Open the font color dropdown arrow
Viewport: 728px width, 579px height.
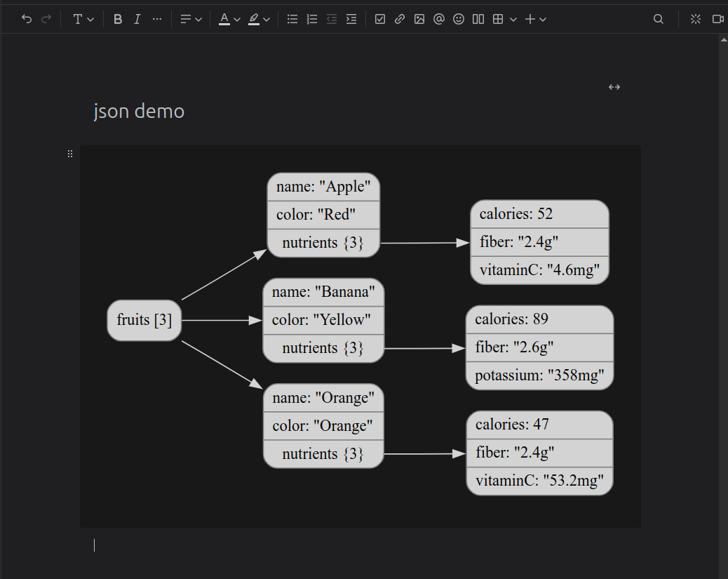[x=237, y=20]
